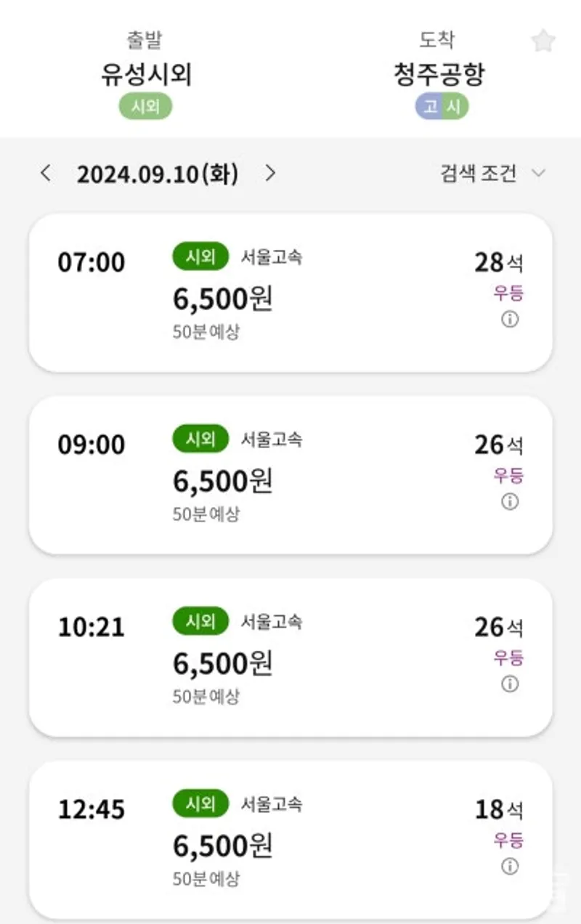Viewport: 581px width, 924px height.
Task: Open info icon for 07:00 bus
Action: point(511,320)
